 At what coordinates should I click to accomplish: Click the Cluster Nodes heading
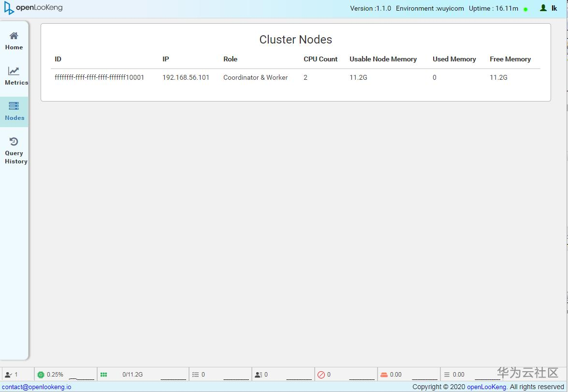point(295,40)
